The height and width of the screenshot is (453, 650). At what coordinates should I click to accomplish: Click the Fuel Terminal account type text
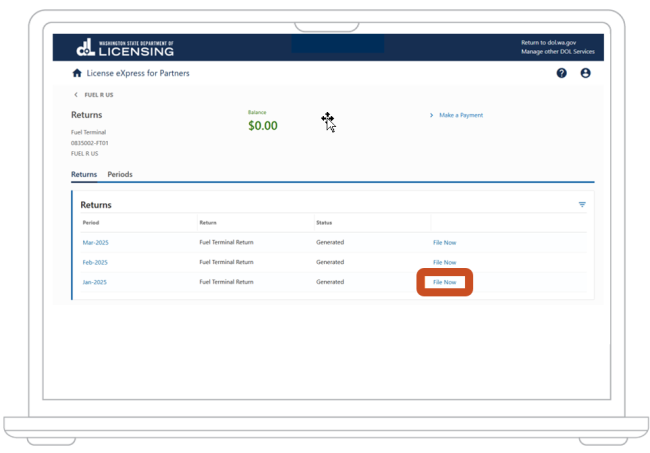(x=88, y=132)
